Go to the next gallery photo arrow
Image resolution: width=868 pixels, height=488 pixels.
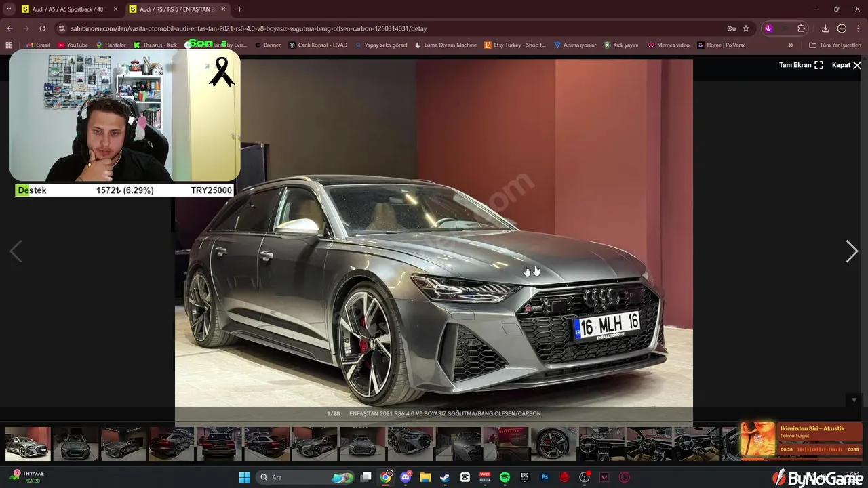click(x=852, y=251)
